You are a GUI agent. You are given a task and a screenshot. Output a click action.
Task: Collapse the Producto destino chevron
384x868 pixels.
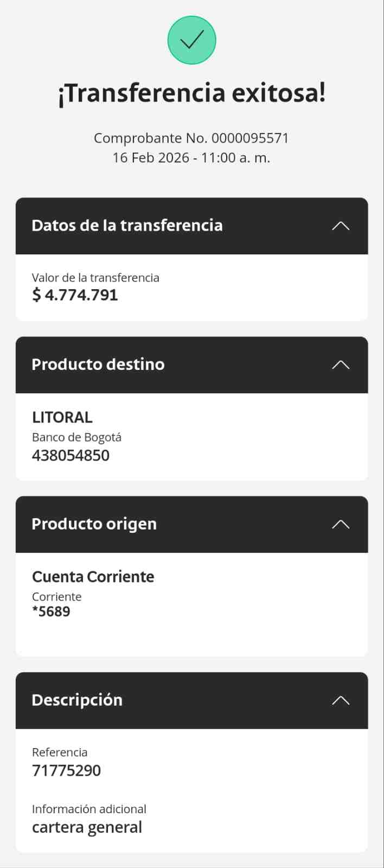click(341, 365)
